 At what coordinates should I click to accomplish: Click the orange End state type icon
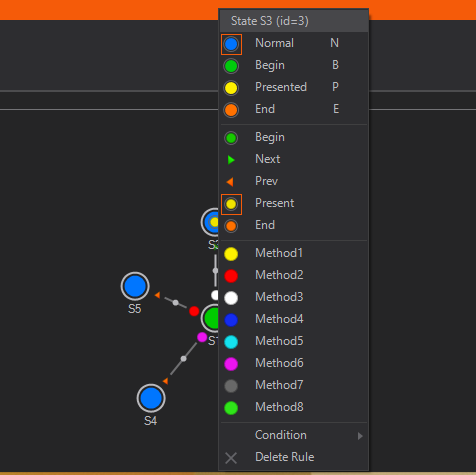[231, 110]
